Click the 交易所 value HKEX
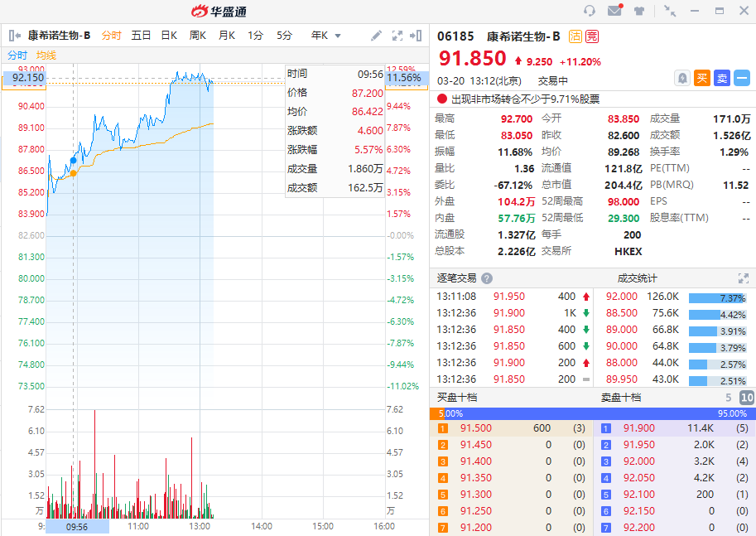756x536 pixels. pos(628,251)
